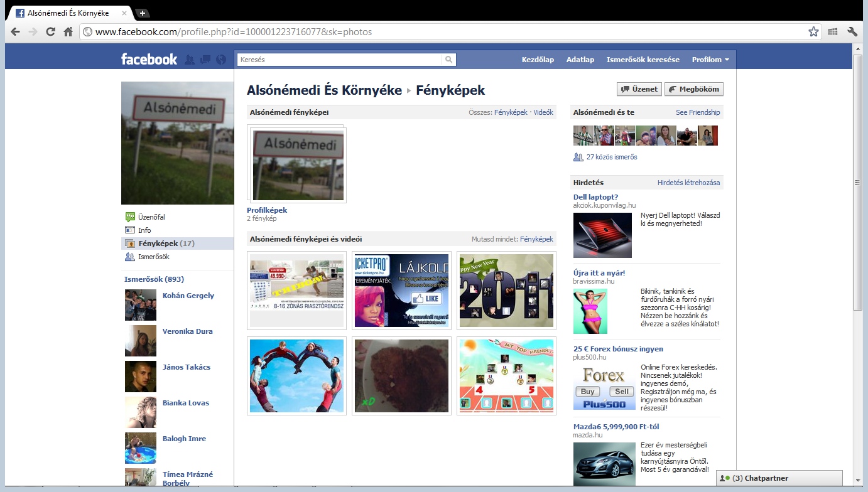Reload the page with the refresh icon
The image size is (868, 492).
coord(51,32)
